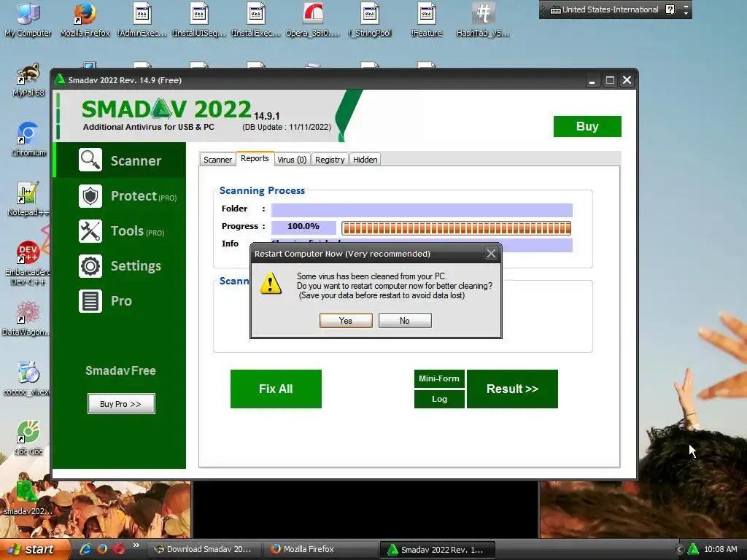Click the Result >> button

pos(512,389)
